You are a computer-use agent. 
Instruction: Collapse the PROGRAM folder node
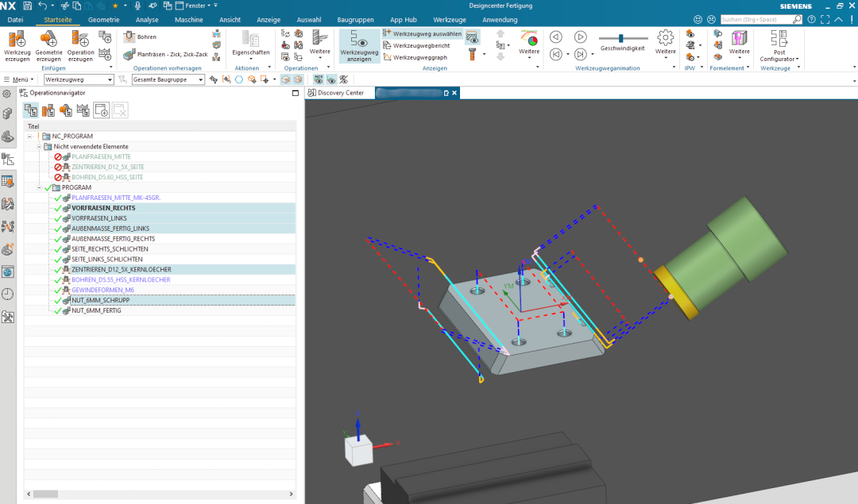39,187
